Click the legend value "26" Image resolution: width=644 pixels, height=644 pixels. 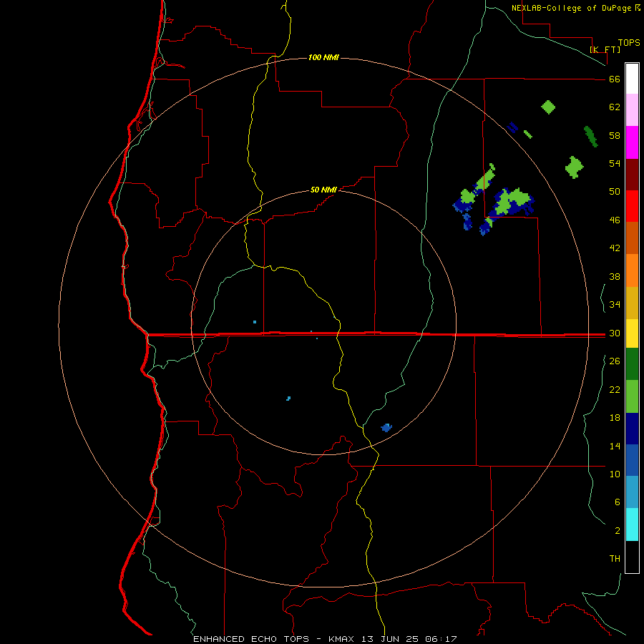coord(615,361)
